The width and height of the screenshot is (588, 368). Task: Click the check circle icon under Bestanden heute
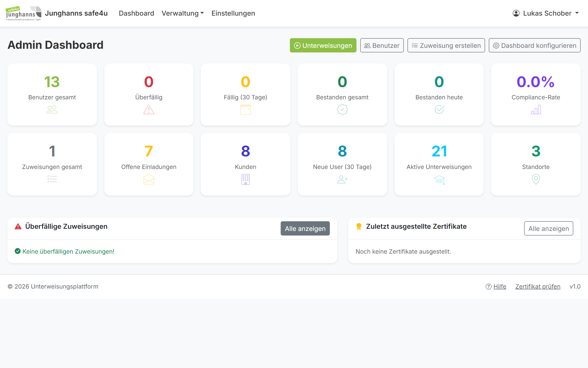(439, 109)
